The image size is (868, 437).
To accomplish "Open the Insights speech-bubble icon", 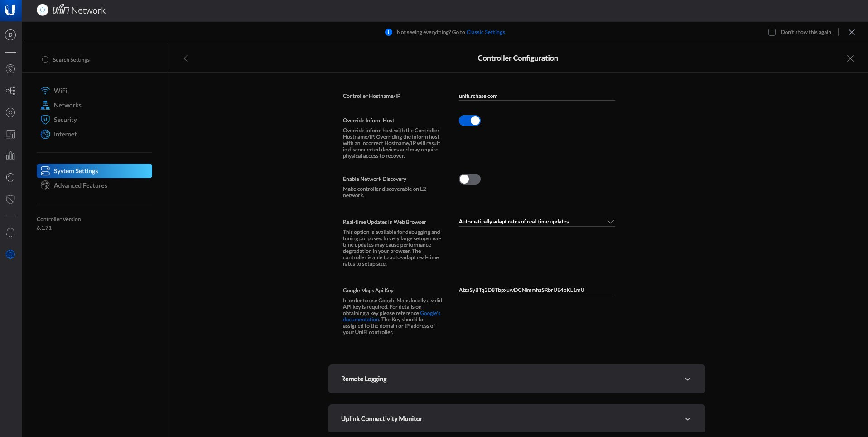I will coord(10,178).
